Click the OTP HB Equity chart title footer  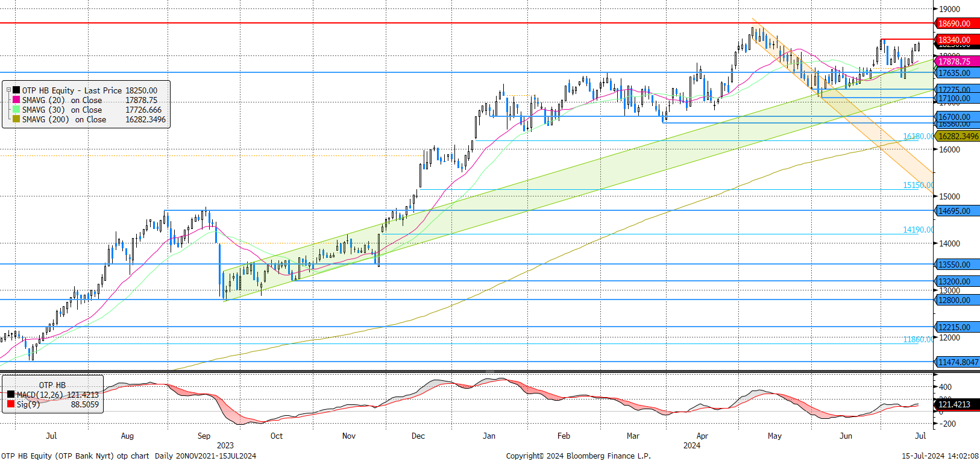128,456
